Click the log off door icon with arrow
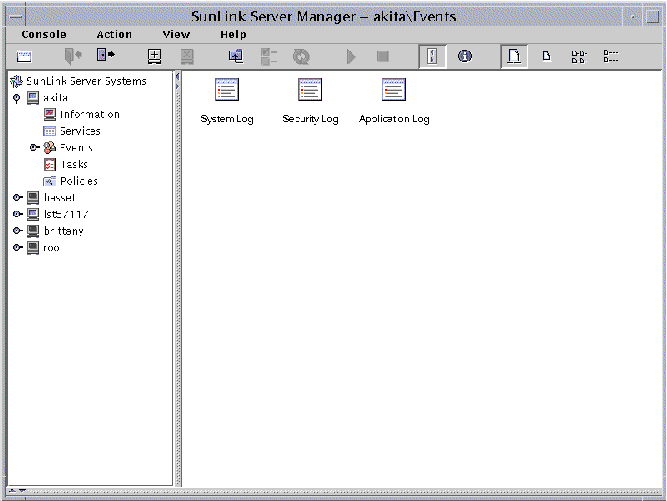This screenshot has width=667, height=501. (105, 55)
